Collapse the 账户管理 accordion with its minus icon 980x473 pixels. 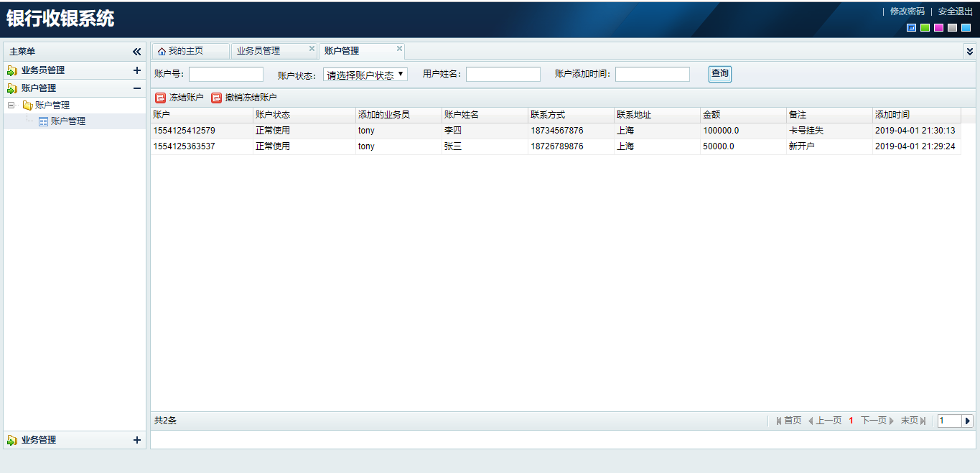pos(136,88)
